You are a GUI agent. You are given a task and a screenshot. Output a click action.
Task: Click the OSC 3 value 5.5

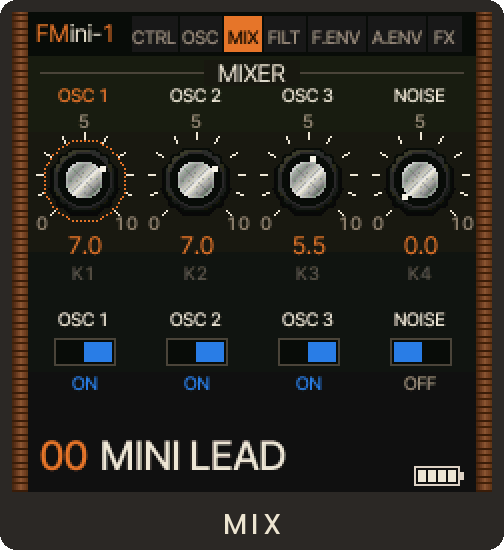309,245
